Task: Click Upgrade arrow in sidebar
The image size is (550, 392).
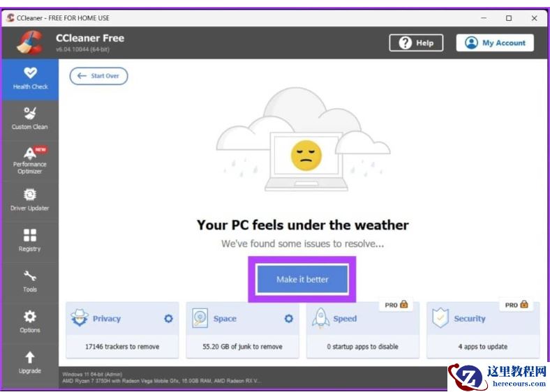Action: coord(30,357)
